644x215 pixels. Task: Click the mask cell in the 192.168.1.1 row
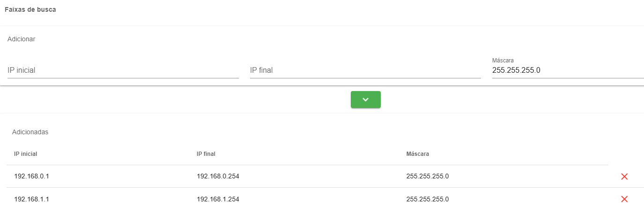point(428,199)
